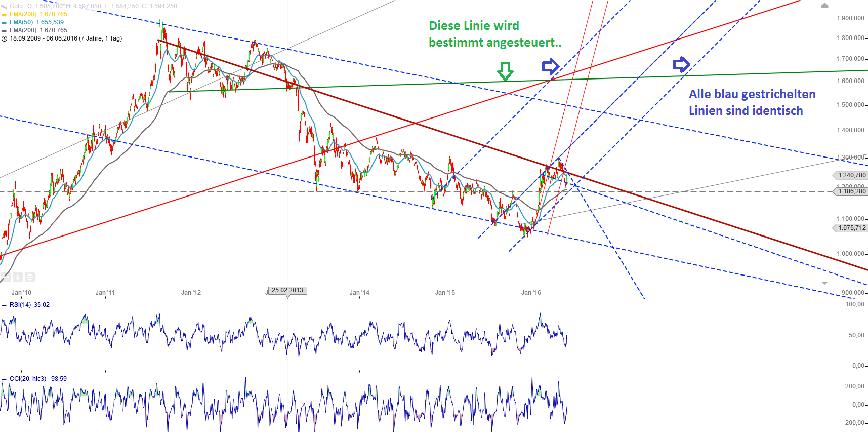Select the green "Diese Linie wird bestimmt angesteuert.." note
The height and width of the screenshot is (432, 868).
[495, 34]
